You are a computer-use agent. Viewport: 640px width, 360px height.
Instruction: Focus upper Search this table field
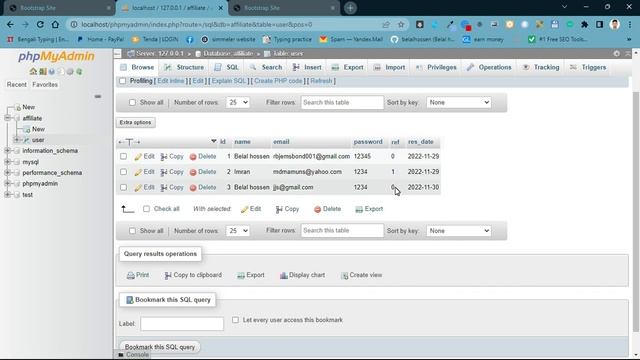tap(342, 102)
